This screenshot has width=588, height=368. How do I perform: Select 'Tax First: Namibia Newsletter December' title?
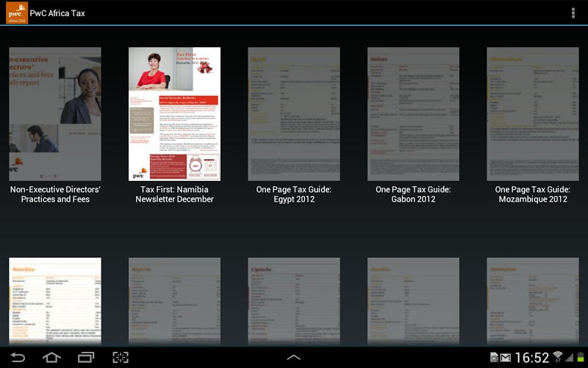pos(174,194)
